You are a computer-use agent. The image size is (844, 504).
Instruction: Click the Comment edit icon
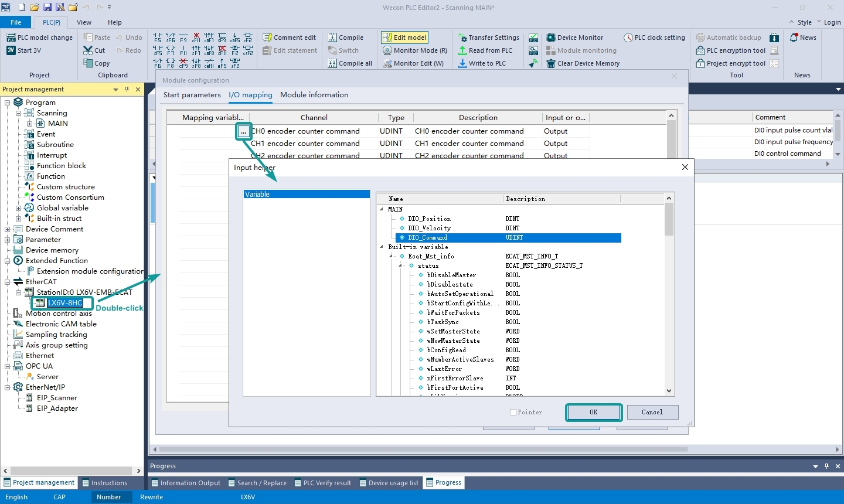coord(267,38)
